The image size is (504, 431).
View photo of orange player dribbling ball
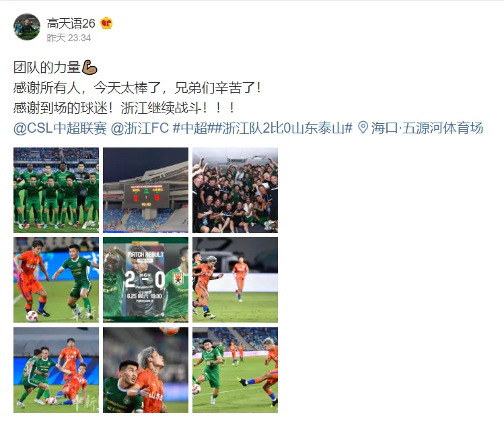tap(57, 280)
